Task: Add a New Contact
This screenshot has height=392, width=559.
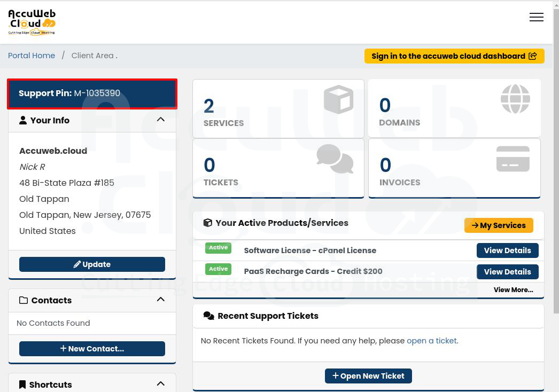Action: coord(92,349)
